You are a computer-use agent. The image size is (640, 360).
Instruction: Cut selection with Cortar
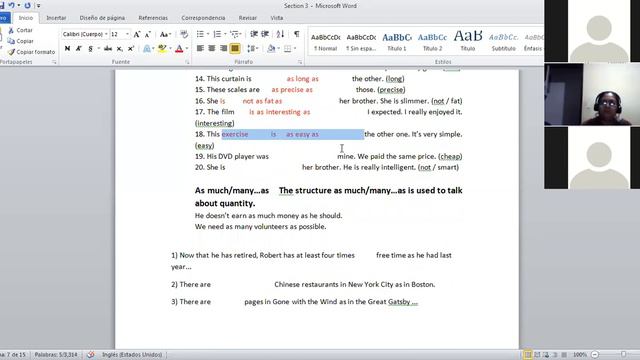tap(20, 30)
